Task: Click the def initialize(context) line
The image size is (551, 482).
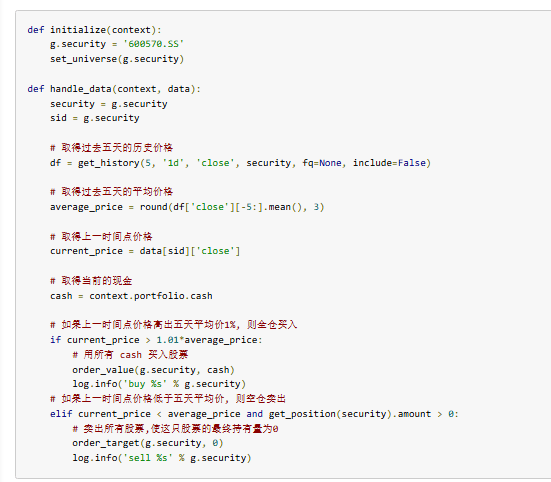Action: 94,30
